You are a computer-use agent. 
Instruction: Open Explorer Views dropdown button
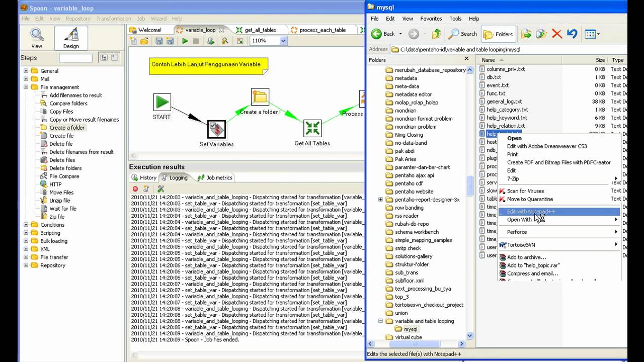pyautogui.click(x=591, y=34)
